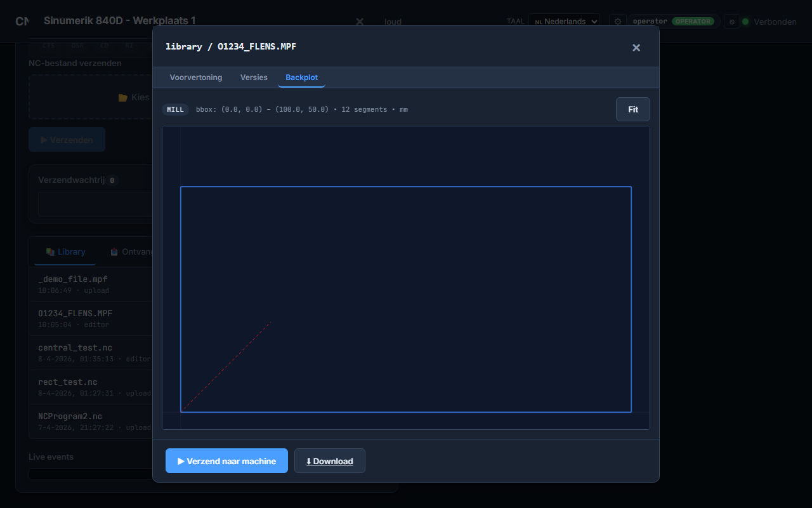The height and width of the screenshot is (508, 812).
Task: Download the O1234_FLENS.MPF file
Action: click(330, 461)
